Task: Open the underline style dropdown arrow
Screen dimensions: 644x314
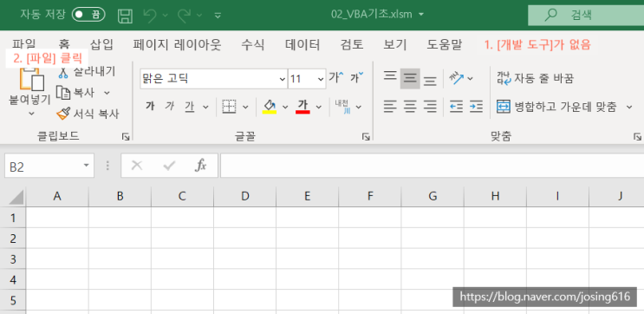Action: (205, 108)
